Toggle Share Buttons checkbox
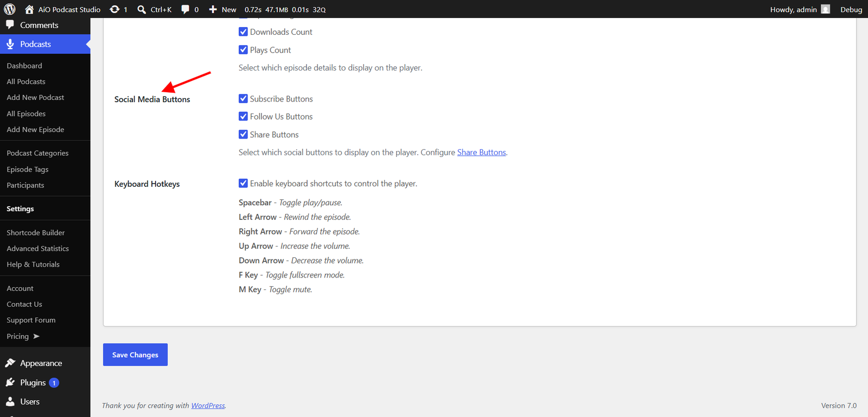868x417 pixels. pyautogui.click(x=243, y=135)
